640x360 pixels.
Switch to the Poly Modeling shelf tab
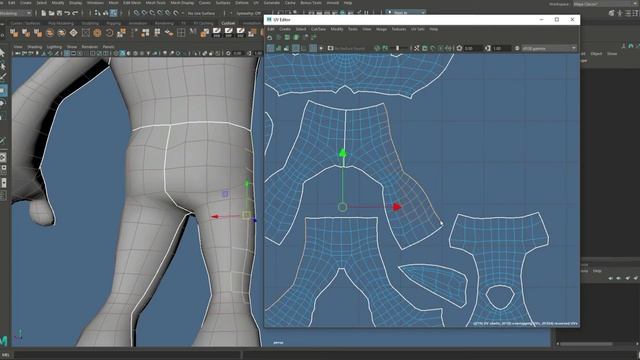click(60, 23)
